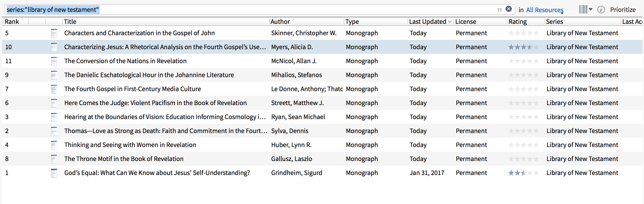
Task: Rate God's Equal using its stars
Action: [523, 173]
